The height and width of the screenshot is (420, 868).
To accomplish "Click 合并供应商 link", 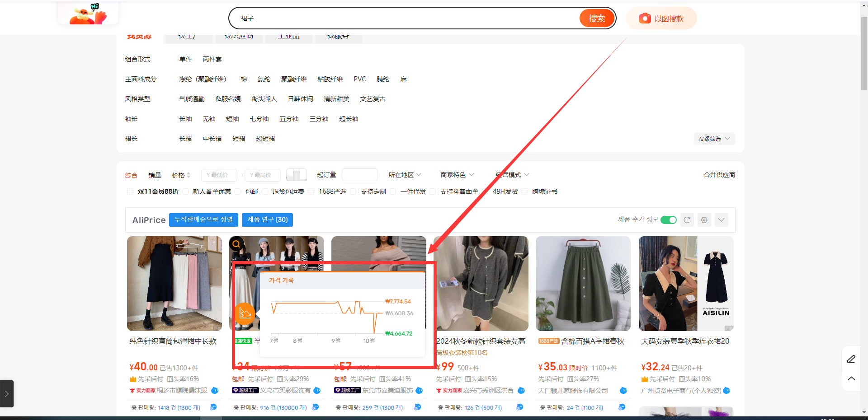I will 719,175.
